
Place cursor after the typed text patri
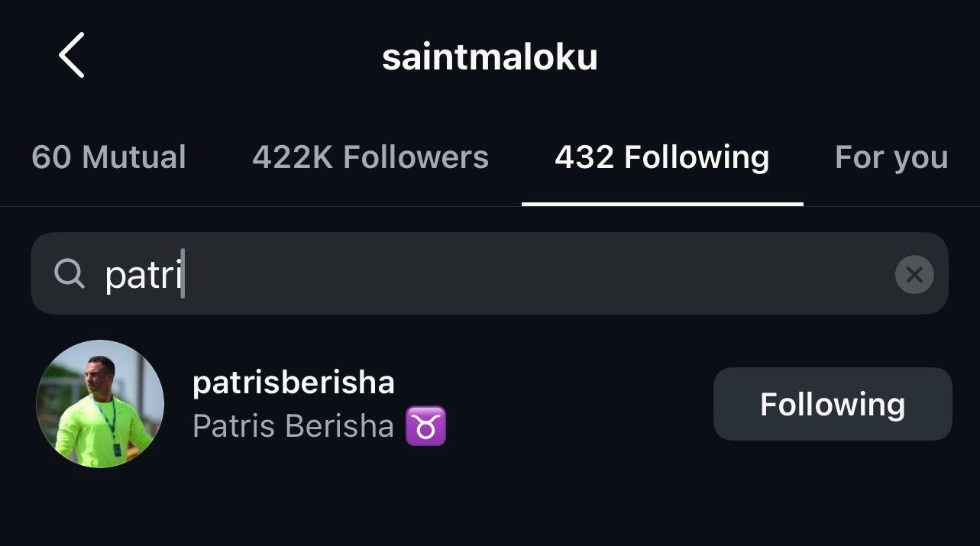(183, 273)
